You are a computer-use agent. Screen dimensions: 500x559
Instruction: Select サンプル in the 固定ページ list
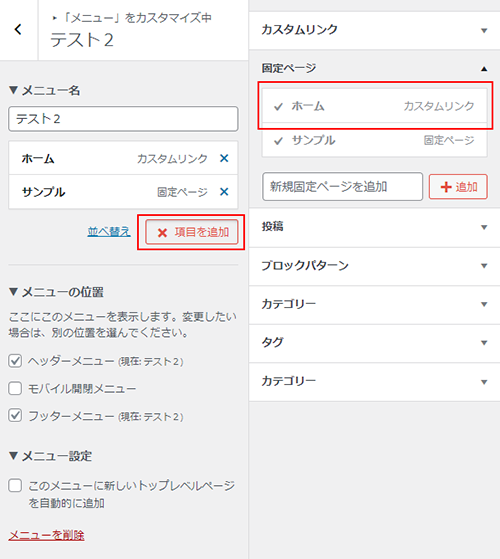coord(374,140)
